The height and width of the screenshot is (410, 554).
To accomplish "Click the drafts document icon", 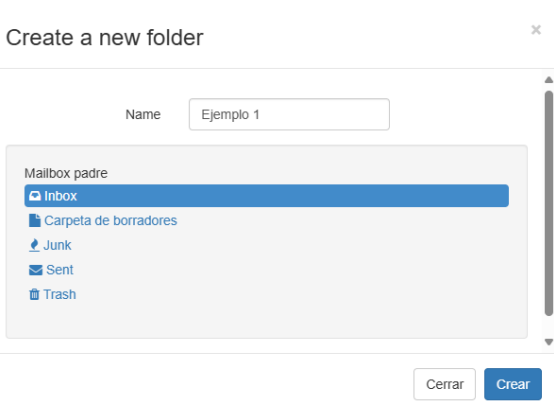I will (x=35, y=221).
